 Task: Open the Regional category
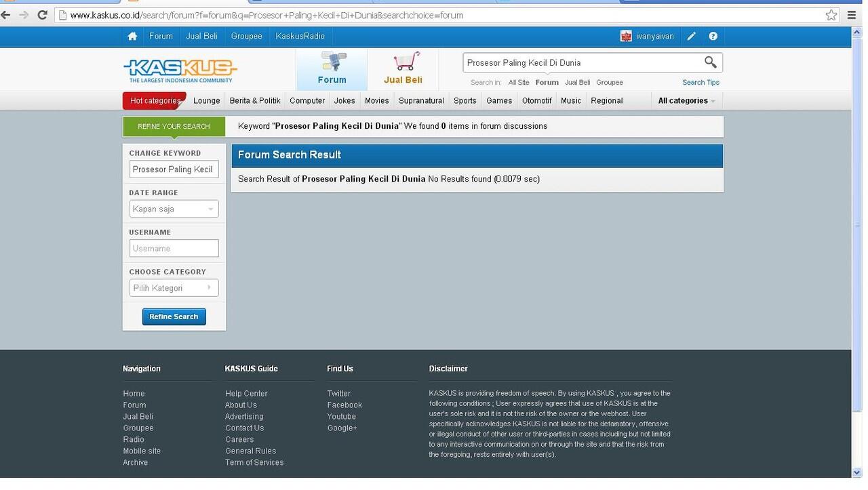coord(607,101)
